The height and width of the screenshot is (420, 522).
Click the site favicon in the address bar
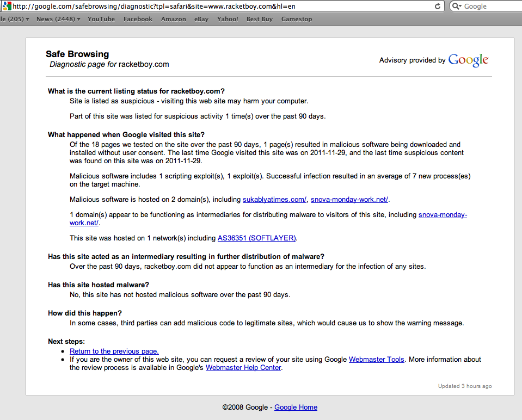(x=7, y=6)
